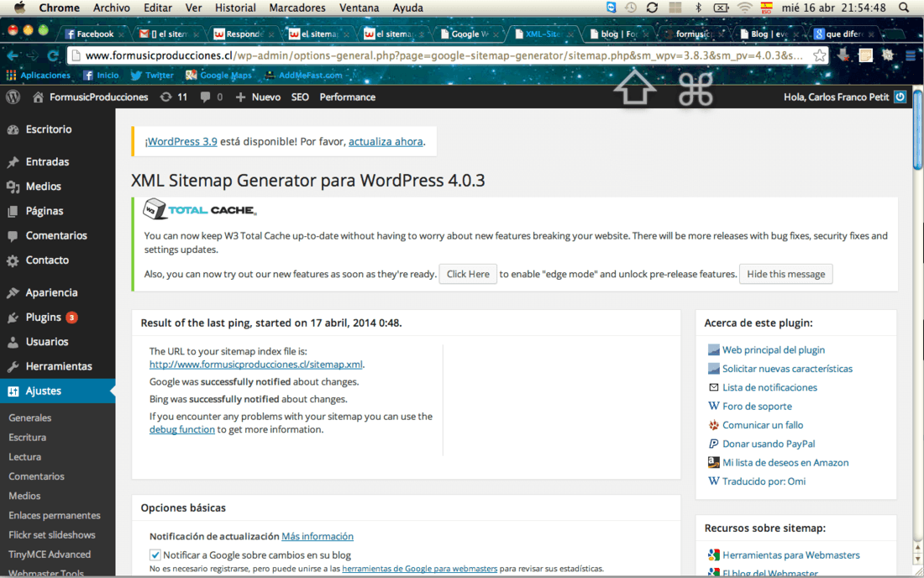This screenshot has height=578, width=924.
Task: Open Enlaces permanentes settings
Action: point(55,516)
